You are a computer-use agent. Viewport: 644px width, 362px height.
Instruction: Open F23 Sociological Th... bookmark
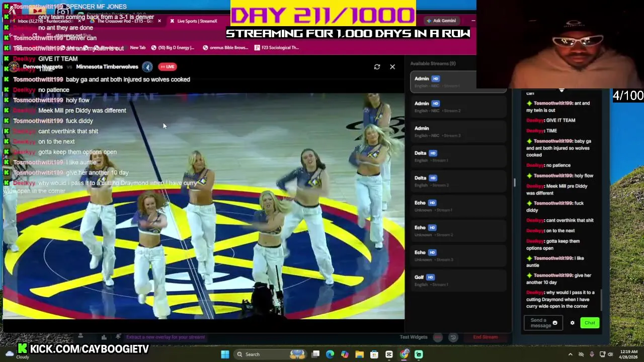(x=277, y=48)
